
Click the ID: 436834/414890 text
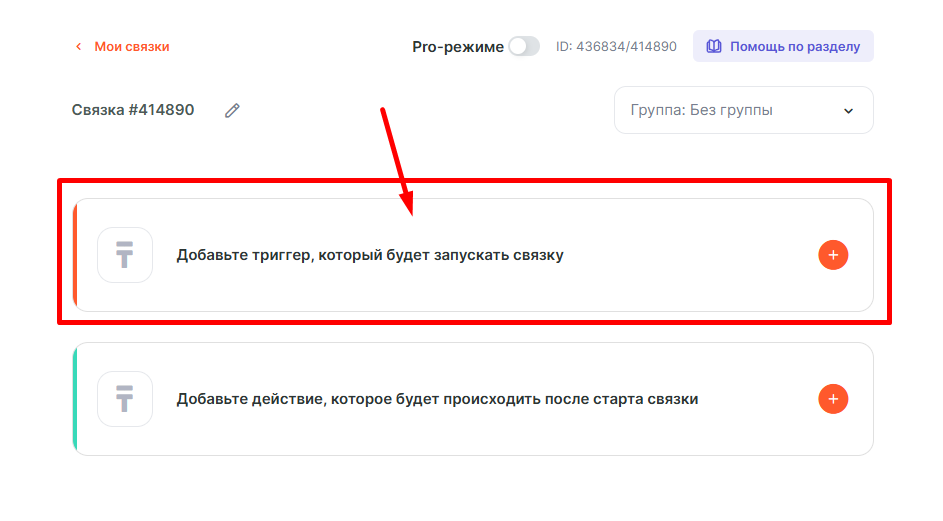(x=616, y=47)
